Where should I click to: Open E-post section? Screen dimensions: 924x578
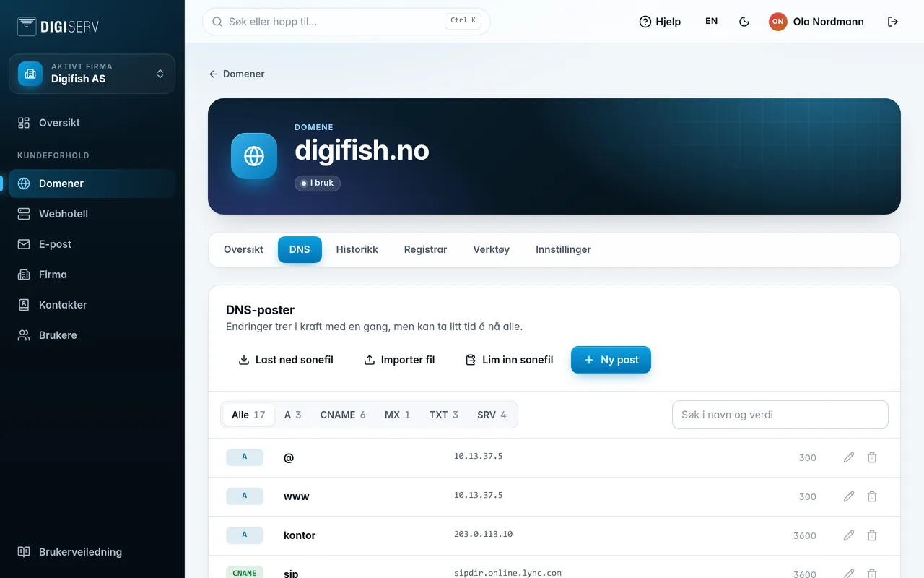92,244
